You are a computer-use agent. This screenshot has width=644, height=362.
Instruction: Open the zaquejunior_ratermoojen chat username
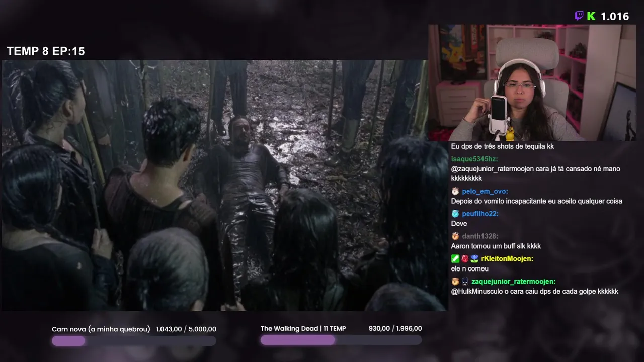pyautogui.click(x=514, y=282)
